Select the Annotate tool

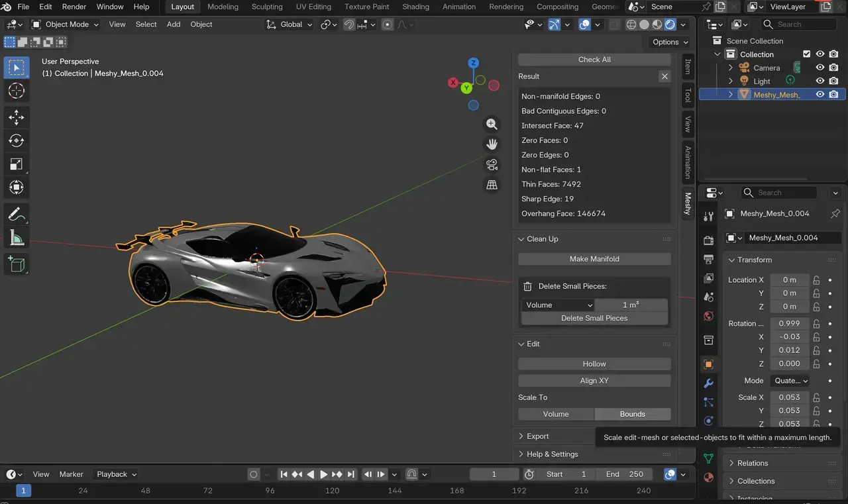tap(17, 215)
